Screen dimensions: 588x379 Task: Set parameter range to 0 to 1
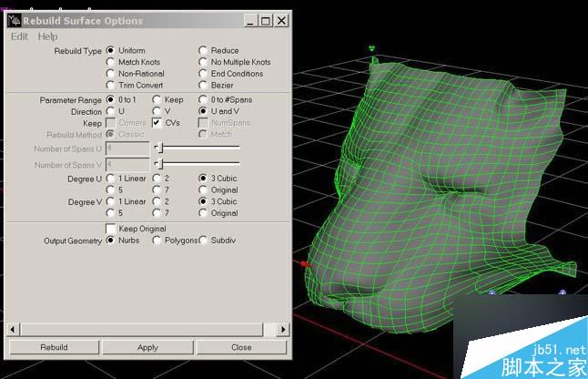coord(110,99)
